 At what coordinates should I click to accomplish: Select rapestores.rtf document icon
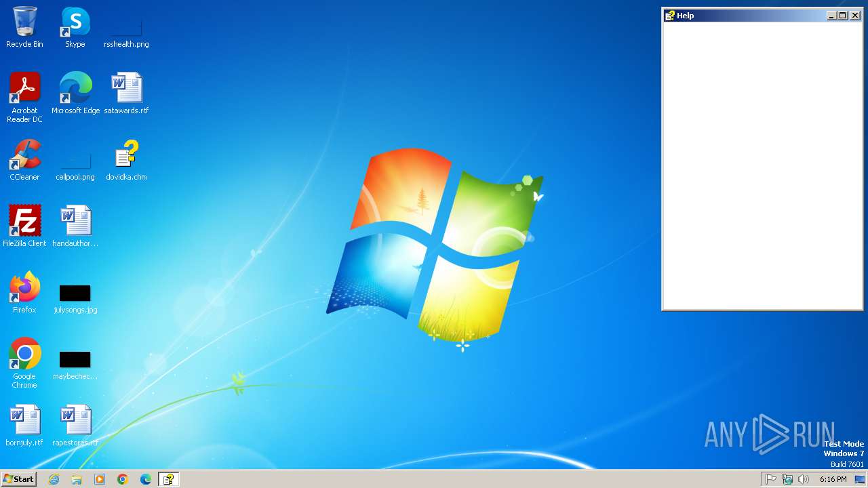click(75, 426)
